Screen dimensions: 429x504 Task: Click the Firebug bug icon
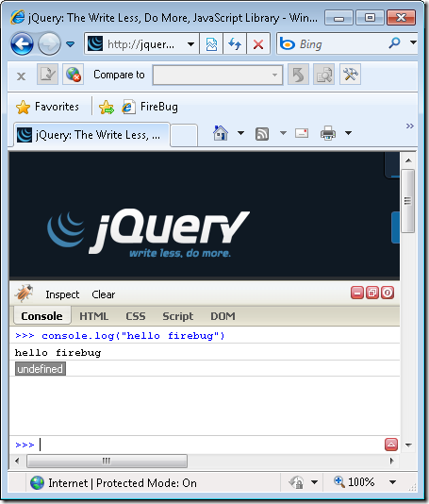25,294
